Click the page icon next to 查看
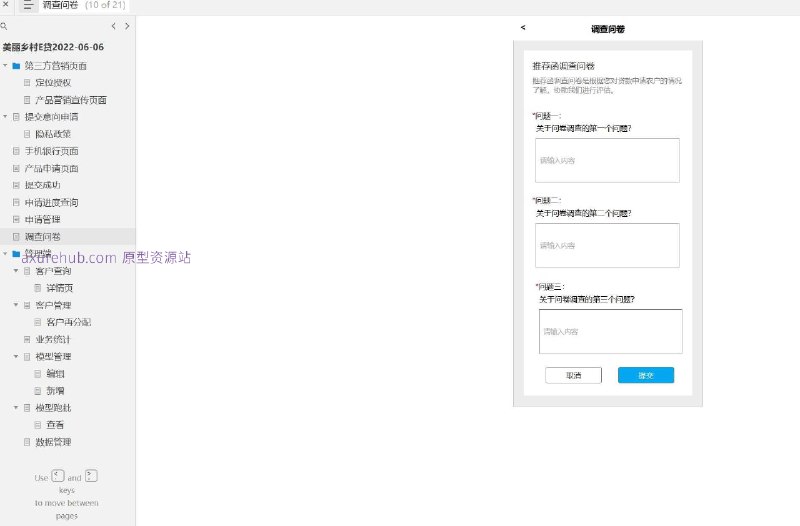 [x=38, y=424]
